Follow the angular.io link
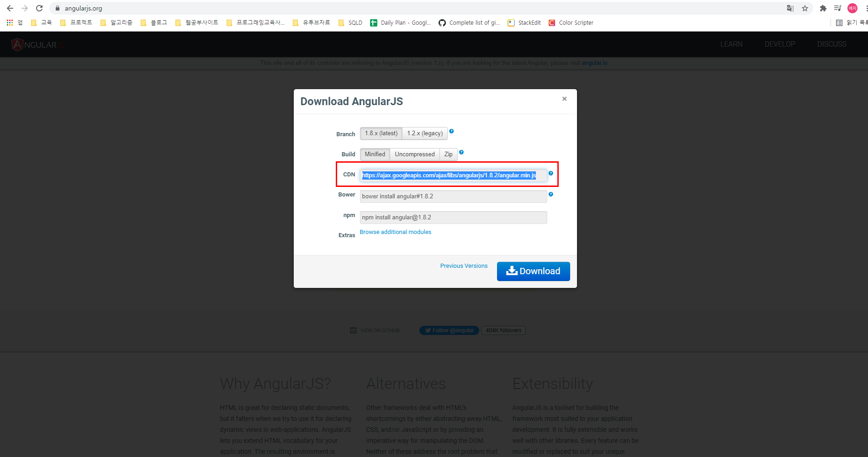The width and height of the screenshot is (868, 457). pyautogui.click(x=594, y=63)
